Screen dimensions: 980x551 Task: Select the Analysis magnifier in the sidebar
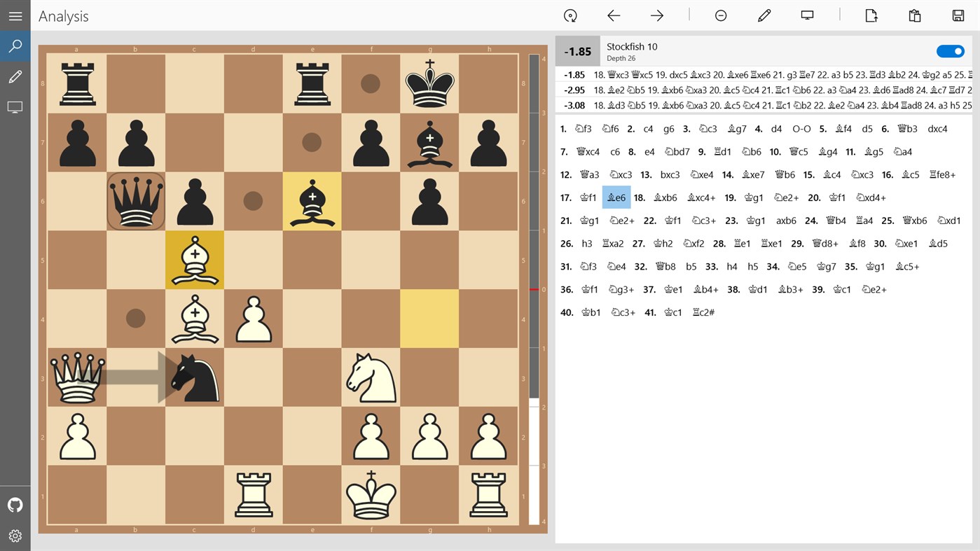pyautogui.click(x=15, y=46)
